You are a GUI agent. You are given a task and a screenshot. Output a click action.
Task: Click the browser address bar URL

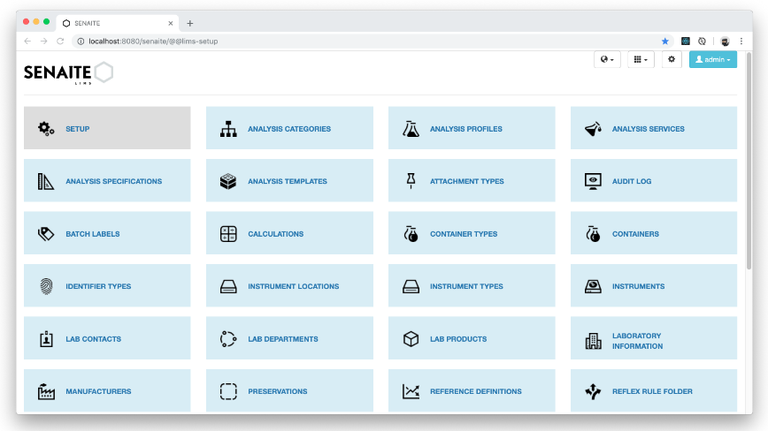coord(153,41)
